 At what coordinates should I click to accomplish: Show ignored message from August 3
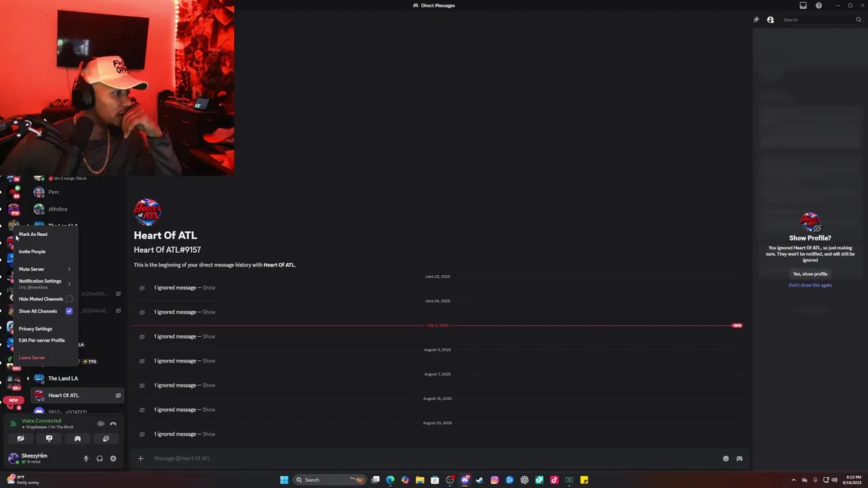209,361
